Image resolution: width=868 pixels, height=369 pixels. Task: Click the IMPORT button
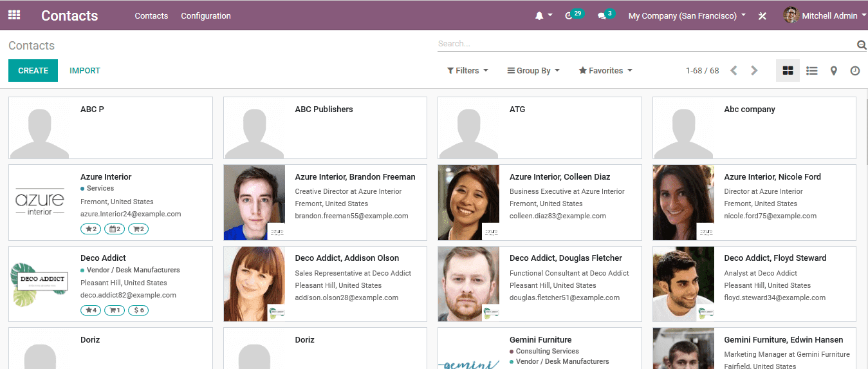[85, 71]
